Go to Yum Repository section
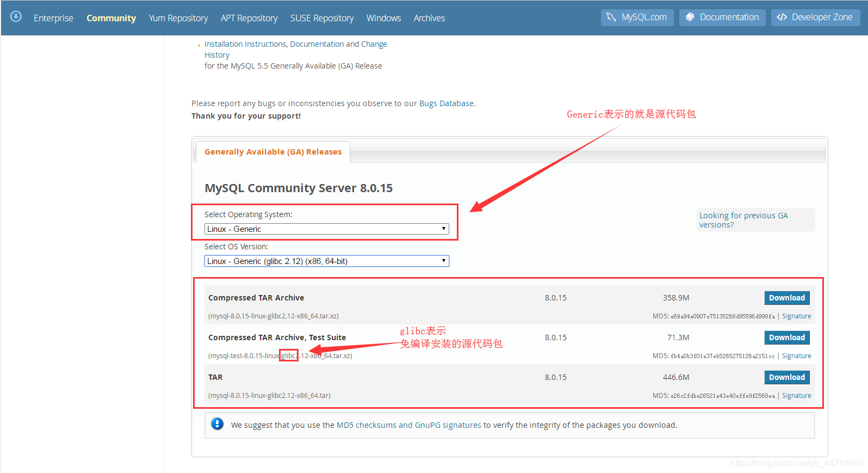 click(178, 18)
